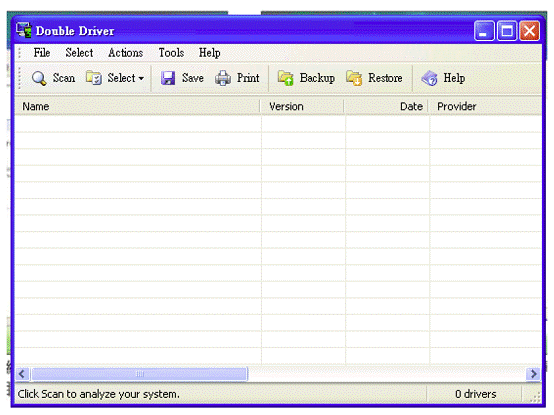Click the Provider column header
This screenshot has width=554, height=415.
tap(485, 106)
